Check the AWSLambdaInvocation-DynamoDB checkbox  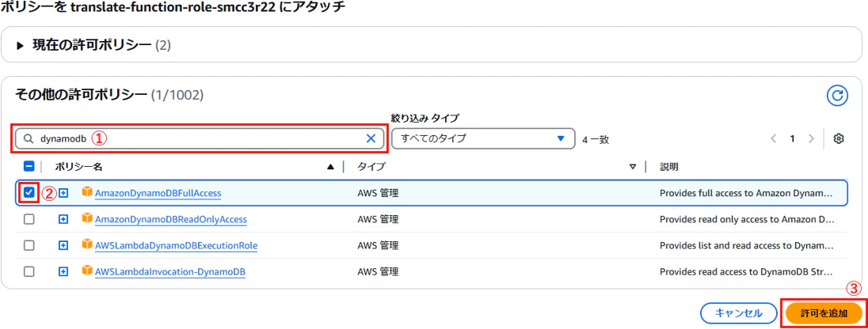(x=29, y=272)
